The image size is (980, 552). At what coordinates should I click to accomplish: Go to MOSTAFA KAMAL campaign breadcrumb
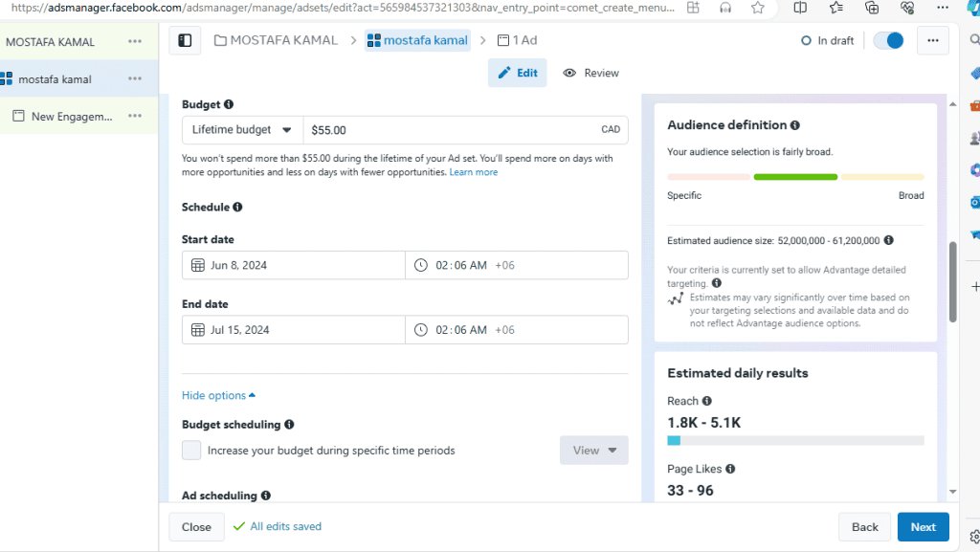pyautogui.click(x=276, y=40)
